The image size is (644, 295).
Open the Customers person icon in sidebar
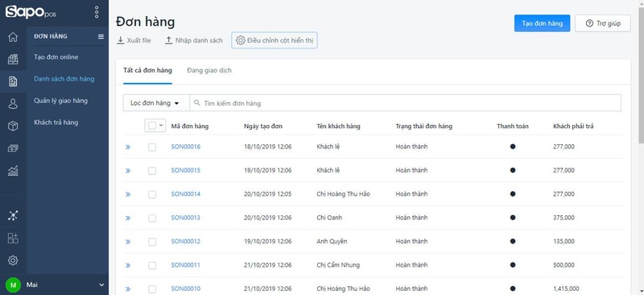click(x=13, y=104)
